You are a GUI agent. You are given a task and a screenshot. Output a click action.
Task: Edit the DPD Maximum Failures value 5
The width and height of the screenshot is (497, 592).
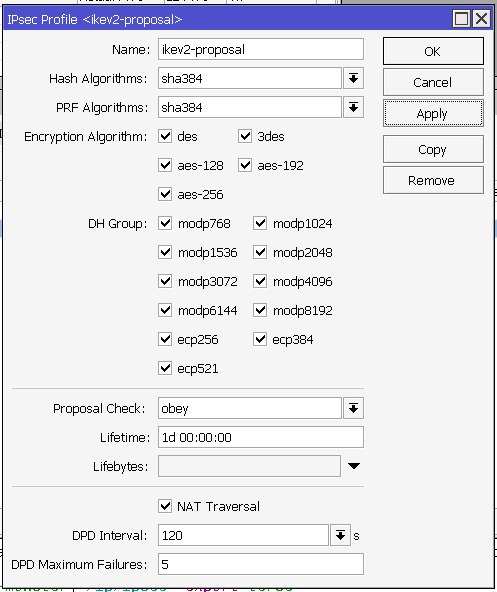click(x=261, y=564)
